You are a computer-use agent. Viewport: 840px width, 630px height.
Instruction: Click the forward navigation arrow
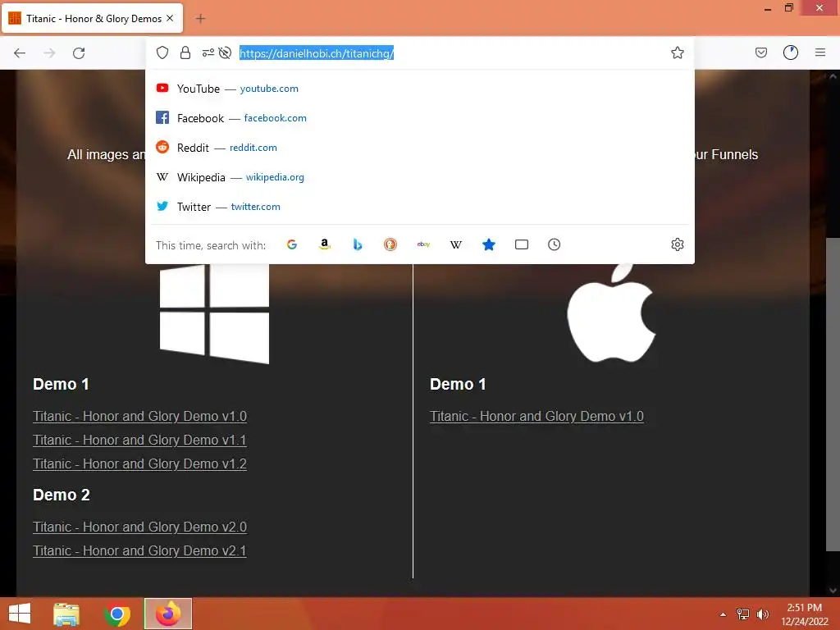49,52
